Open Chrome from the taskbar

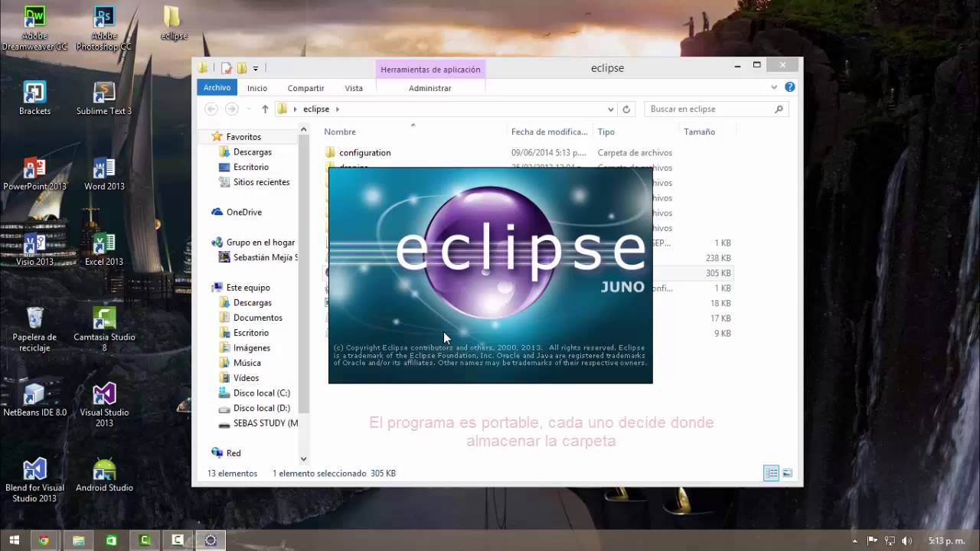click(x=44, y=540)
